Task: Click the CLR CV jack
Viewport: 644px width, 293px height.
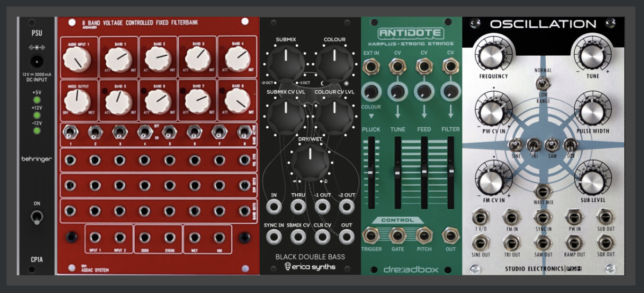Action: (x=323, y=236)
